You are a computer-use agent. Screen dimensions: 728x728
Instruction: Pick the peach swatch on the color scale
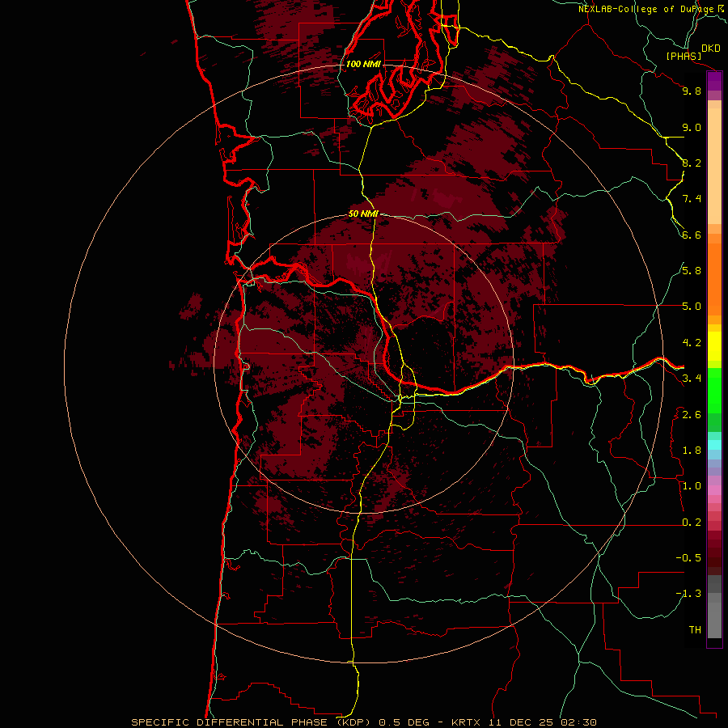click(714, 165)
